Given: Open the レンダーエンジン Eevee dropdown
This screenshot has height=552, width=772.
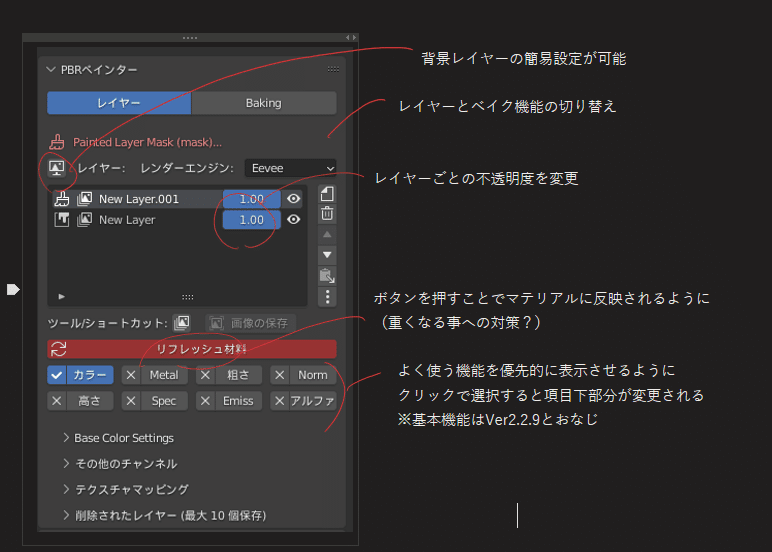Looking at the screenshot, I should tap(290, 168).
